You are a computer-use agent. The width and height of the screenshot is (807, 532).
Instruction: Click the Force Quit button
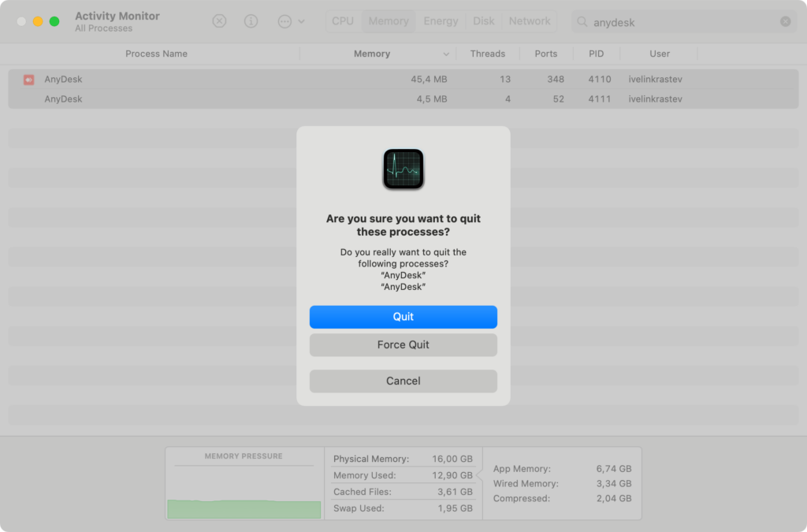tap(403, 345)
